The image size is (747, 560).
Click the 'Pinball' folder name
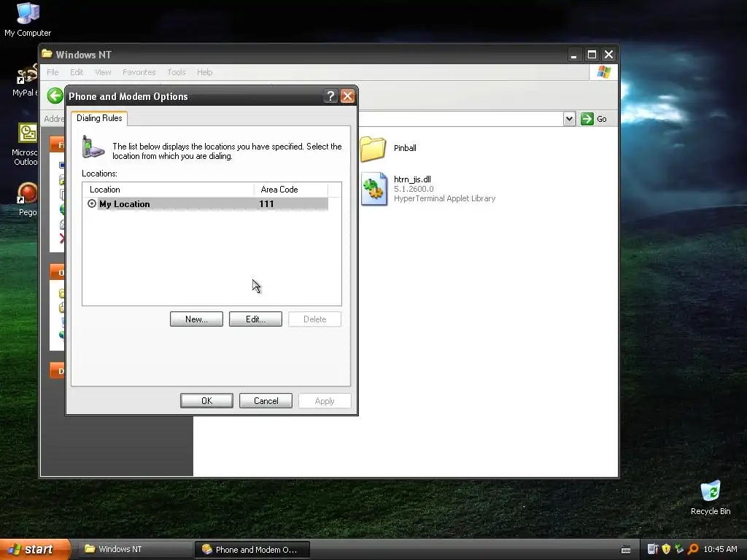405,148
